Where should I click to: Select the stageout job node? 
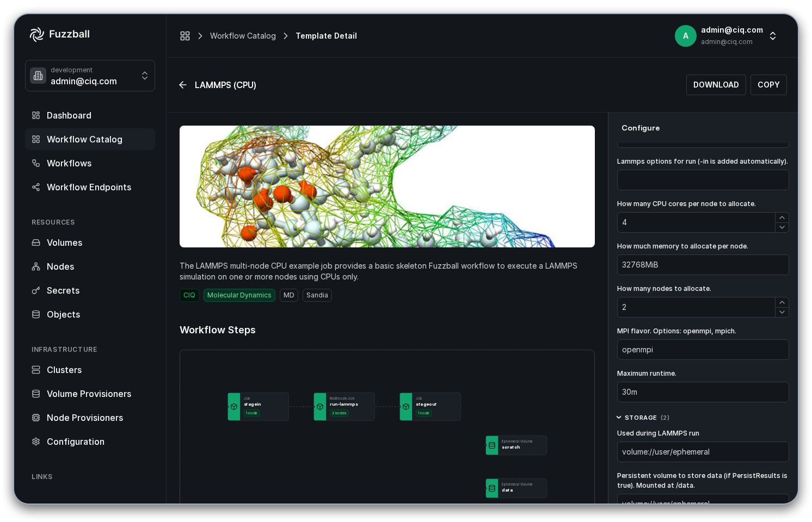430,407
